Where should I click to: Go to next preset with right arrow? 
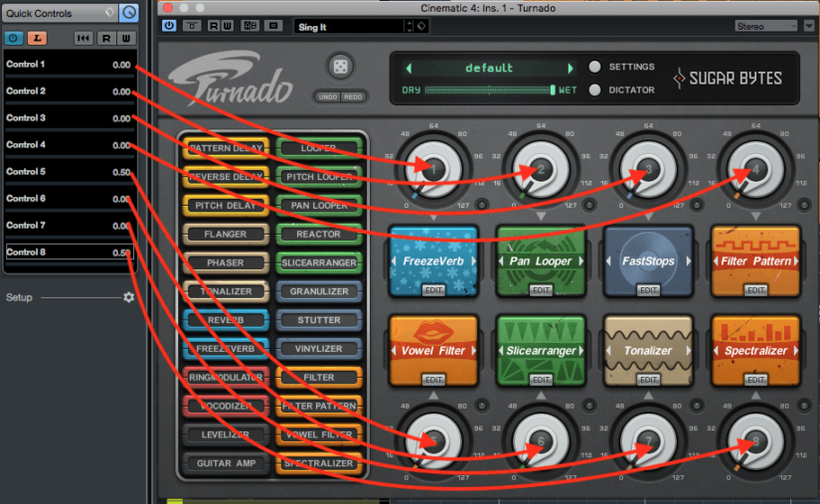[x=571, y=68]
